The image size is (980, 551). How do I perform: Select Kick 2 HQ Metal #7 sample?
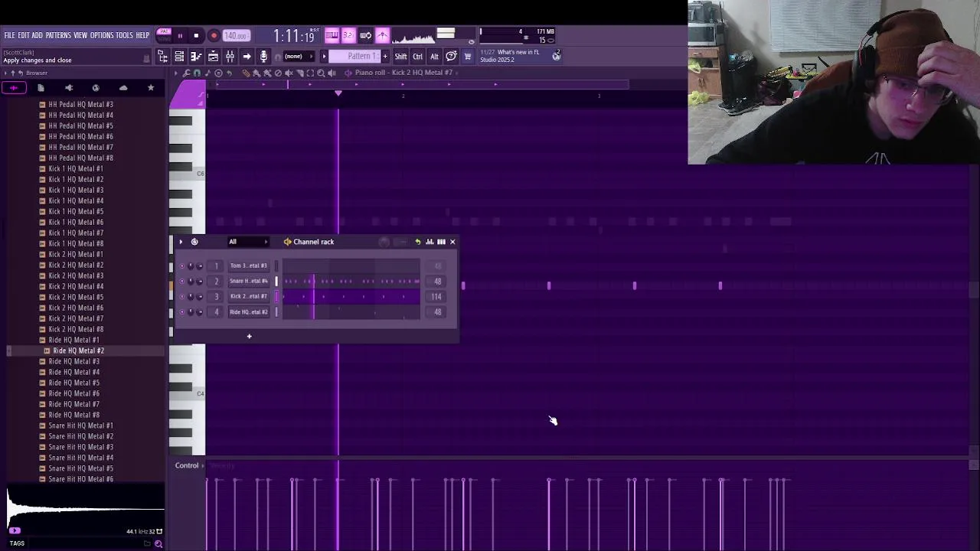click(76, 318)
